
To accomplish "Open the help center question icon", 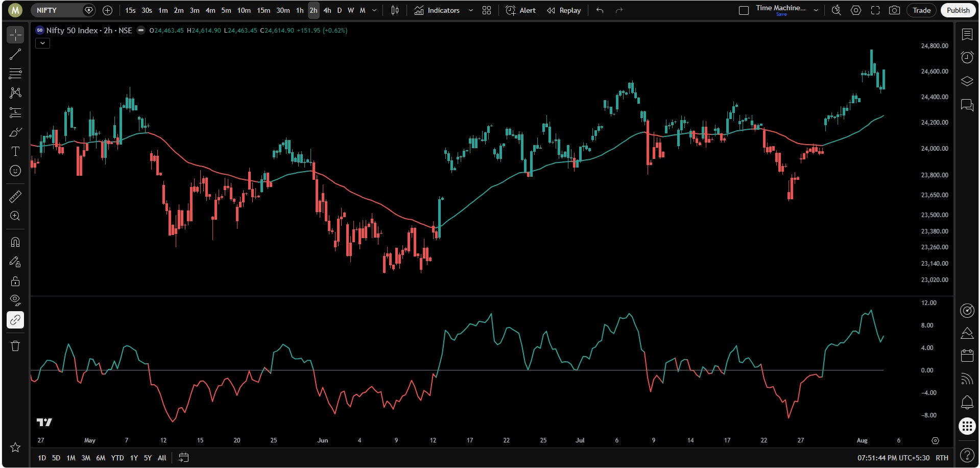I will click(967, 455).
